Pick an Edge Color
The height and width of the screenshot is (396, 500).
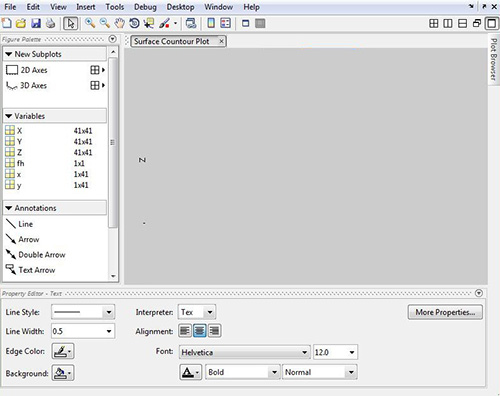pyautogui.click(x=63, y=351)
